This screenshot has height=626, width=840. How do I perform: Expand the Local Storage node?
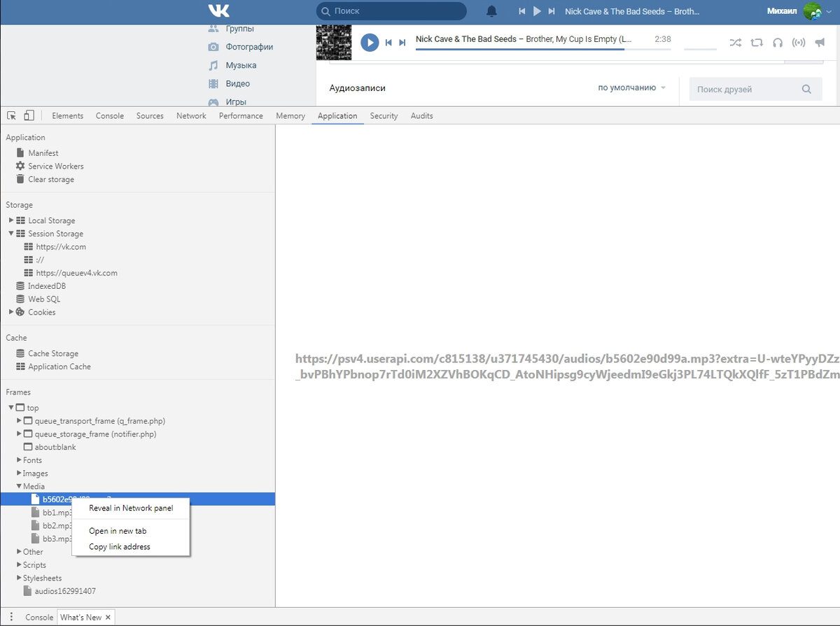11,220
